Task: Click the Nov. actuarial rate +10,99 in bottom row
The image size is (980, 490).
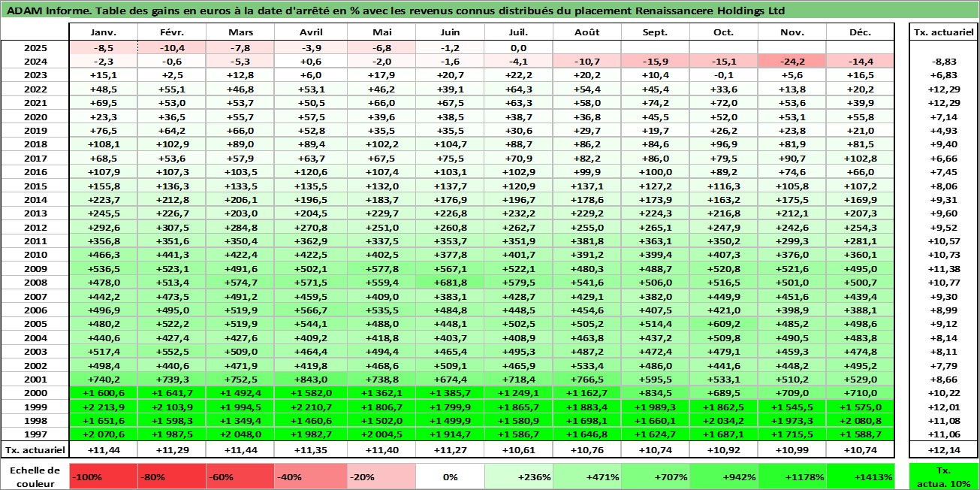Action: point(792,449)
